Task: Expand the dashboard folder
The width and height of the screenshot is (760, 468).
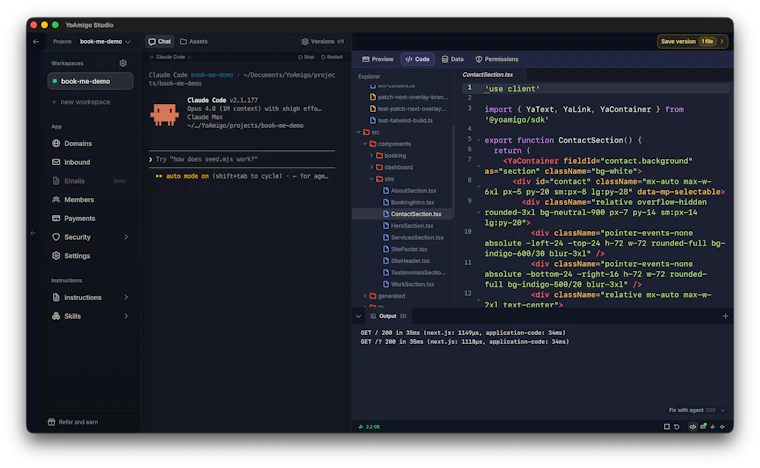Action: coord(372,167)
